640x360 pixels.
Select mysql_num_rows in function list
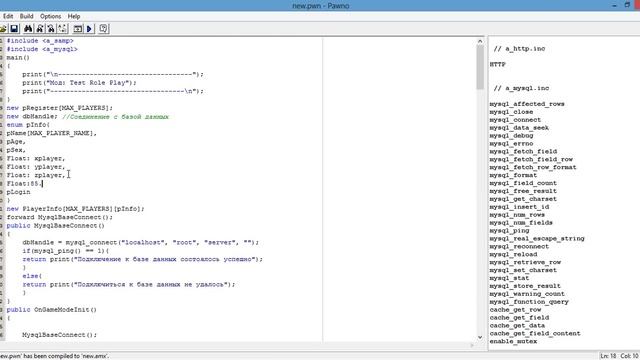(517, 215)
